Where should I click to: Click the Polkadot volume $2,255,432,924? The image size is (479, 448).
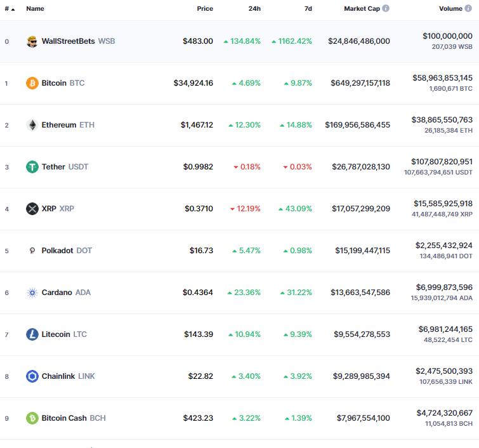[x=444, y=245]
